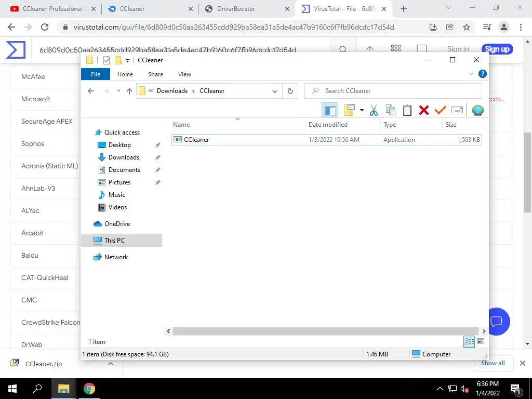This screenshot has width=532, height=399.
Task: Click quick access properties checkmark in title bar
Action: click(x=107, y=60)
